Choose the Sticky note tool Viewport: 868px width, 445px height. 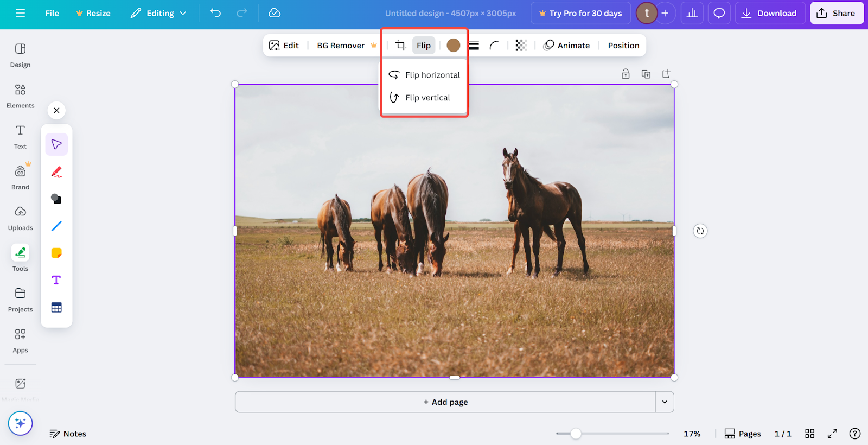click(56, 253)
